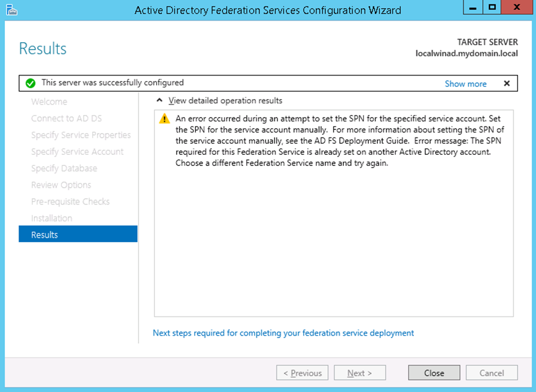The image size is (536, 392).
Task: Dismiss the success notification banner
Action: [506, 84]
